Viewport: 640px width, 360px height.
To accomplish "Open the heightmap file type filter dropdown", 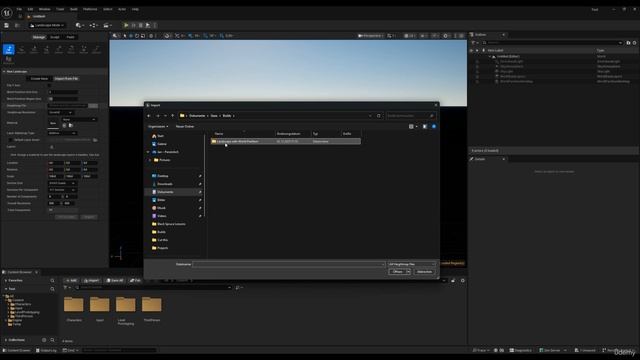I will coord(411,264).
